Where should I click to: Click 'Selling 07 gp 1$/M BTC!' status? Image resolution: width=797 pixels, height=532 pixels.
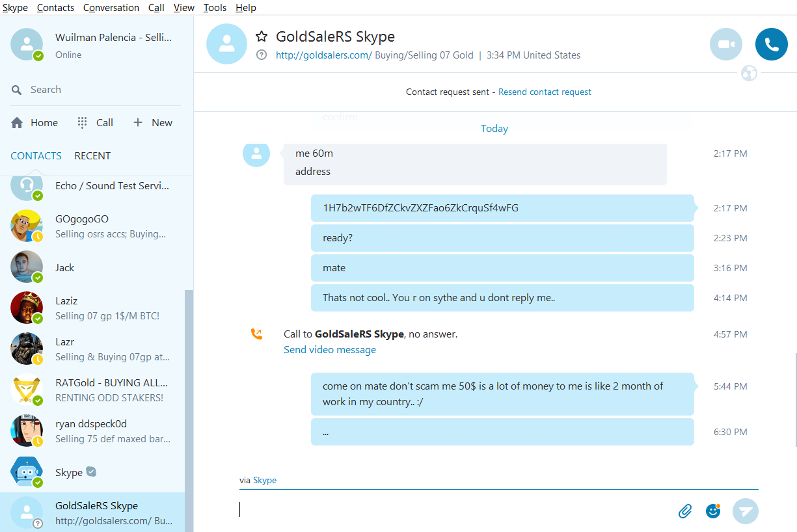tap(107, 316)
